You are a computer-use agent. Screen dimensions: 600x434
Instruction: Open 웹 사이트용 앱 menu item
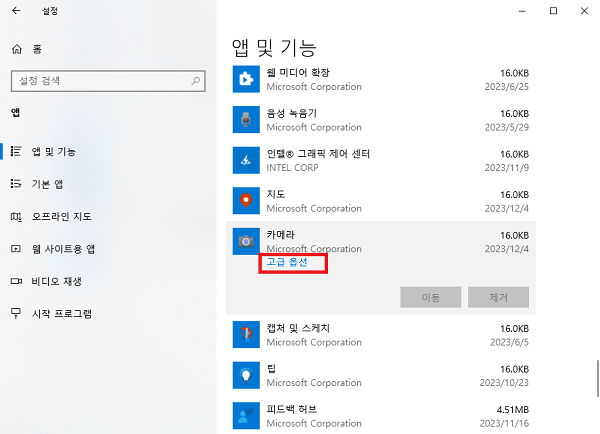63,249
